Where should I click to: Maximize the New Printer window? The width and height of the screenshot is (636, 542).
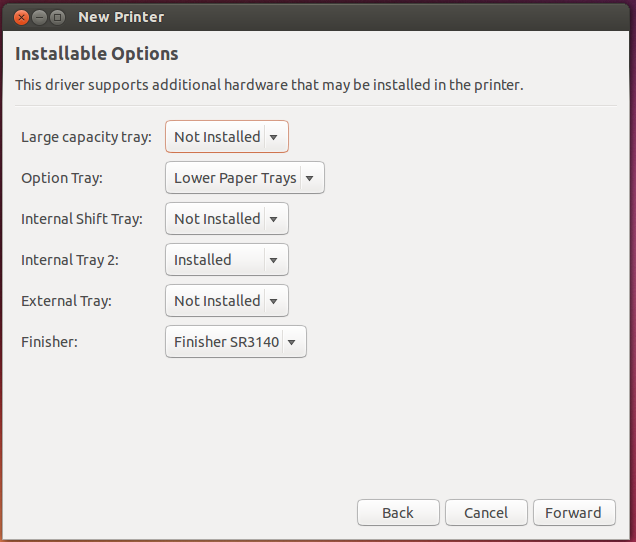(x=58, y=17)
